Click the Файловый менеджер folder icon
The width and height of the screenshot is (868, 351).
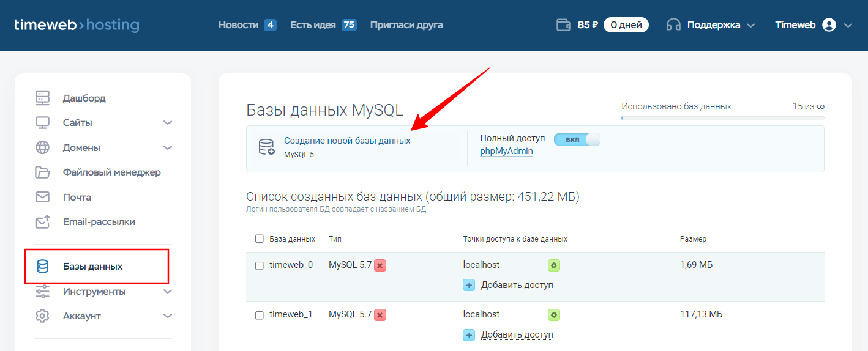coord(42,172)
